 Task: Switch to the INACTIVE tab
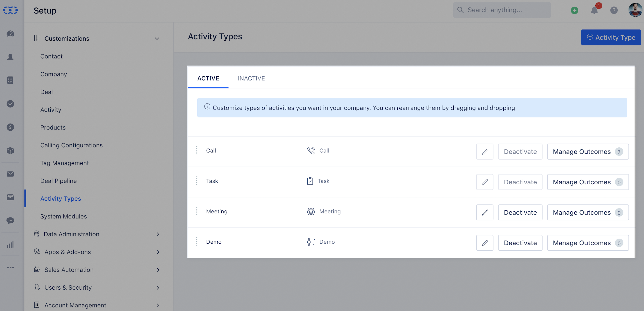tap(251, 78)
